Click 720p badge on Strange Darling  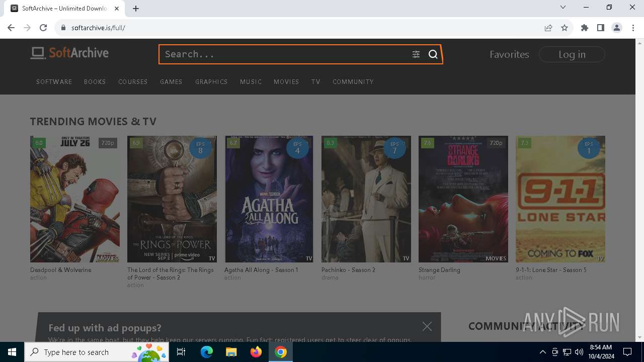(x=496, y=143)
